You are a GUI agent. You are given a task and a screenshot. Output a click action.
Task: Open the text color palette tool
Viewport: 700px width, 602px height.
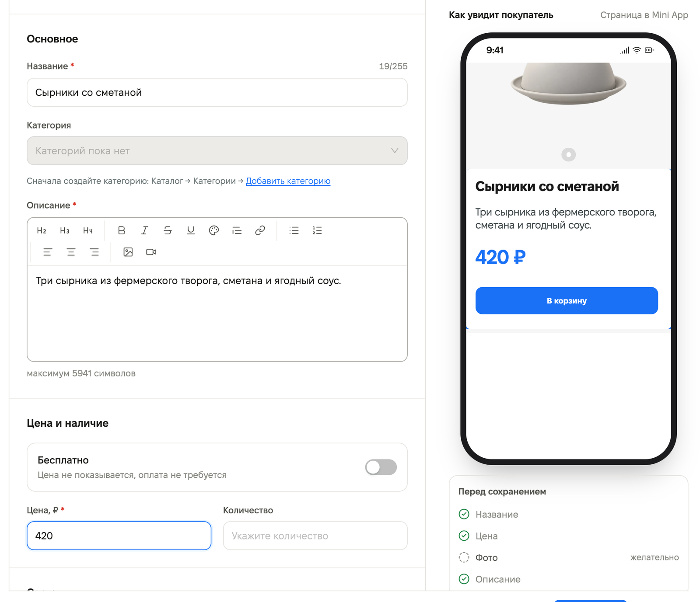tap(214, 230)
